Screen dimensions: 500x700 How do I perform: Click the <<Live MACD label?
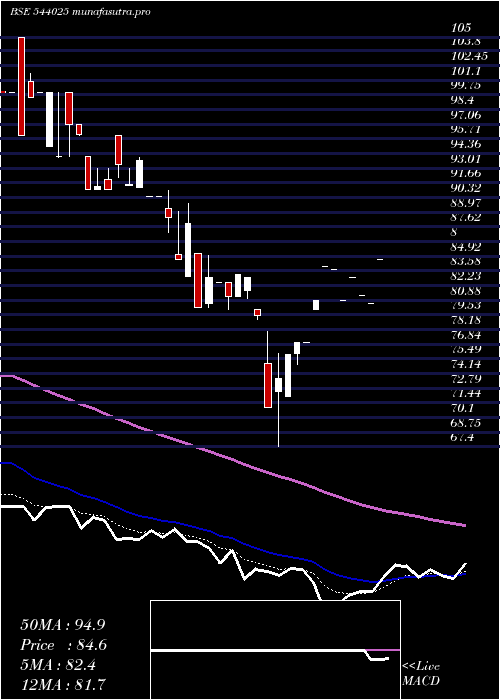421,674
